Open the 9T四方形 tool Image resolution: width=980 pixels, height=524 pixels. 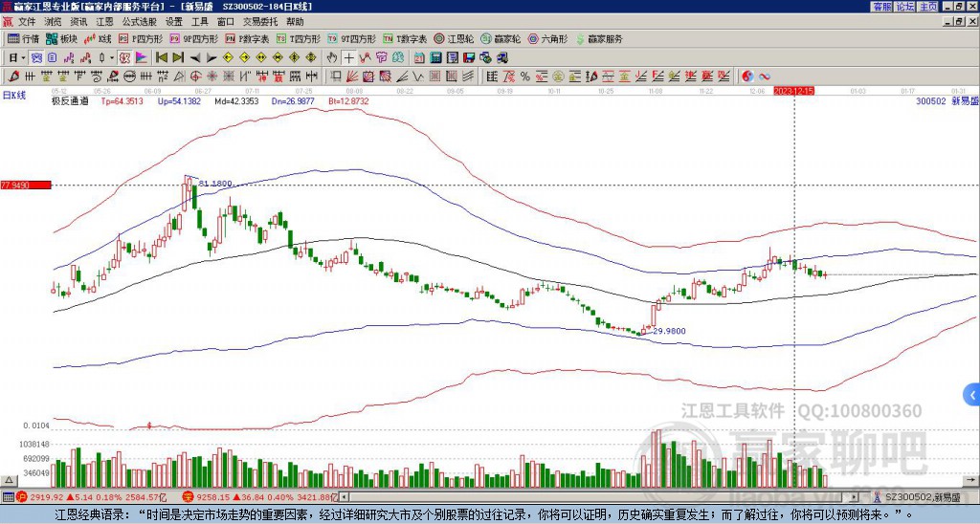352,38
